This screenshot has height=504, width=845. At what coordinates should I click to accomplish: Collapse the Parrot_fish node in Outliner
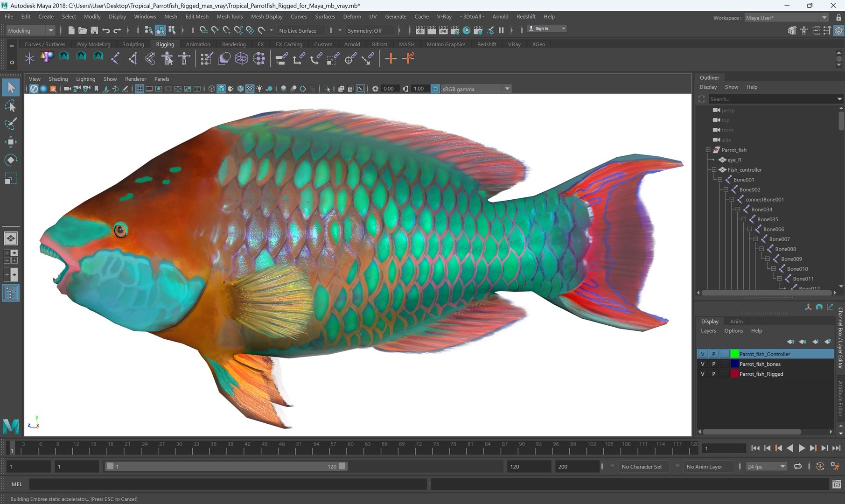pyautogui.click(x=708, y=150)
